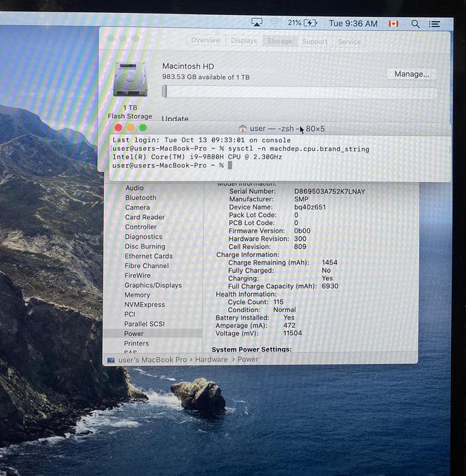Viewport: 466px width, 476px height.
Task: Click the Cycle Count value 115
Action: (279, 302)
